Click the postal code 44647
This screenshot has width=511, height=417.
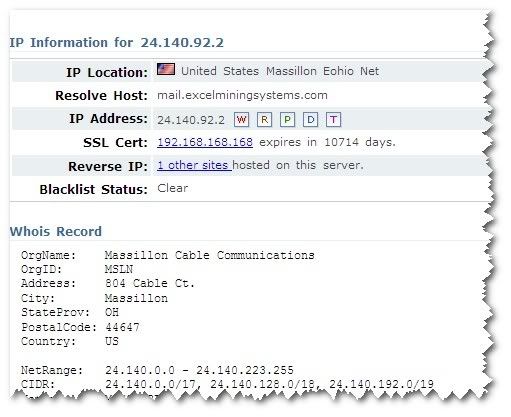click(x=122, y=327)
